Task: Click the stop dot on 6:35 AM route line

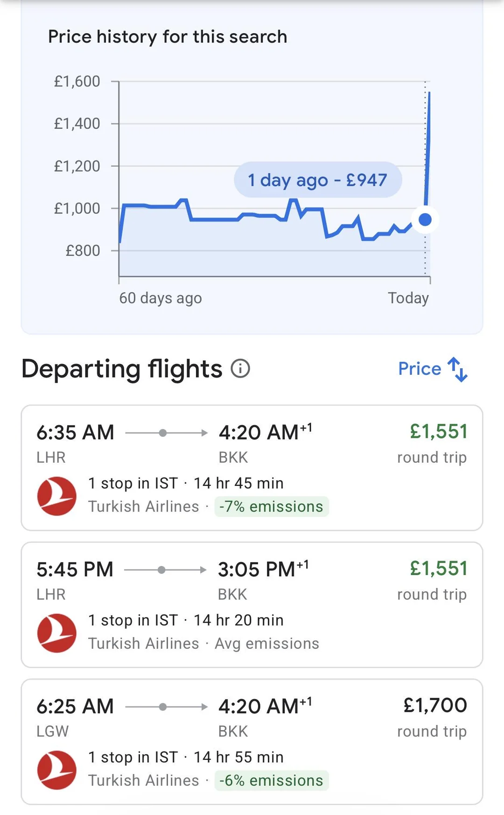Action: tap(163, 433)
